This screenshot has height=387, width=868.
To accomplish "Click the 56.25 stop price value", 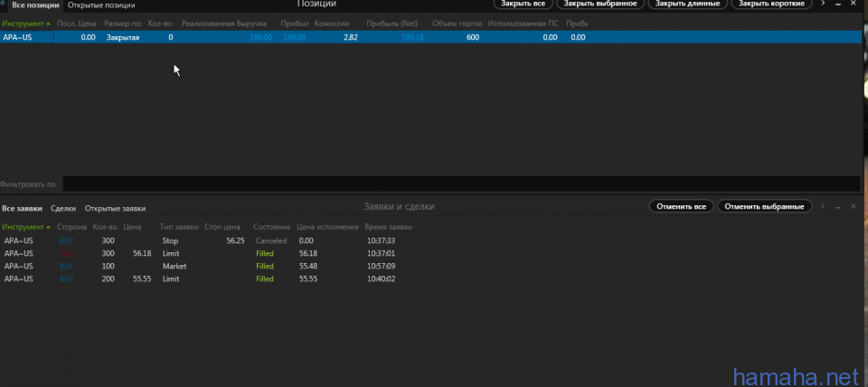I will 235,241.
